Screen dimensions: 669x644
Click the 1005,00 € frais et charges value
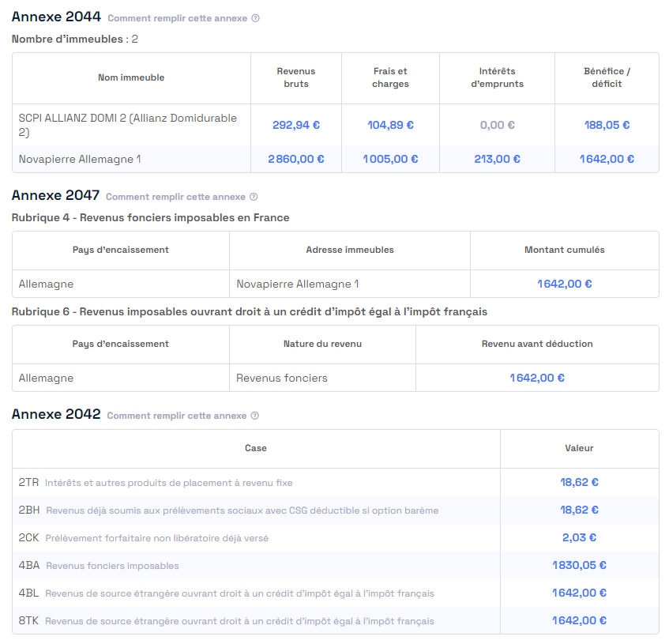click(390, 159)
